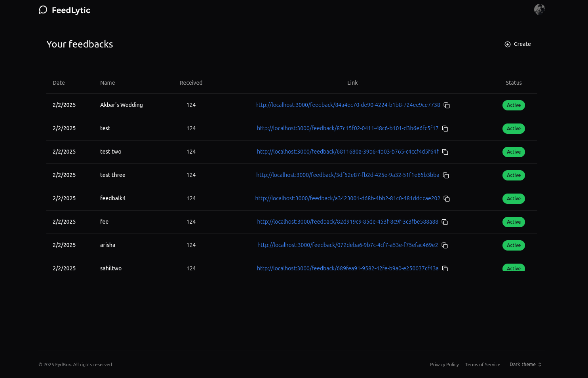Open the feedback URL ending d3b6e6fc5f17
The height and width of the screenshot is (378, 588).
[x=348, y=128]
